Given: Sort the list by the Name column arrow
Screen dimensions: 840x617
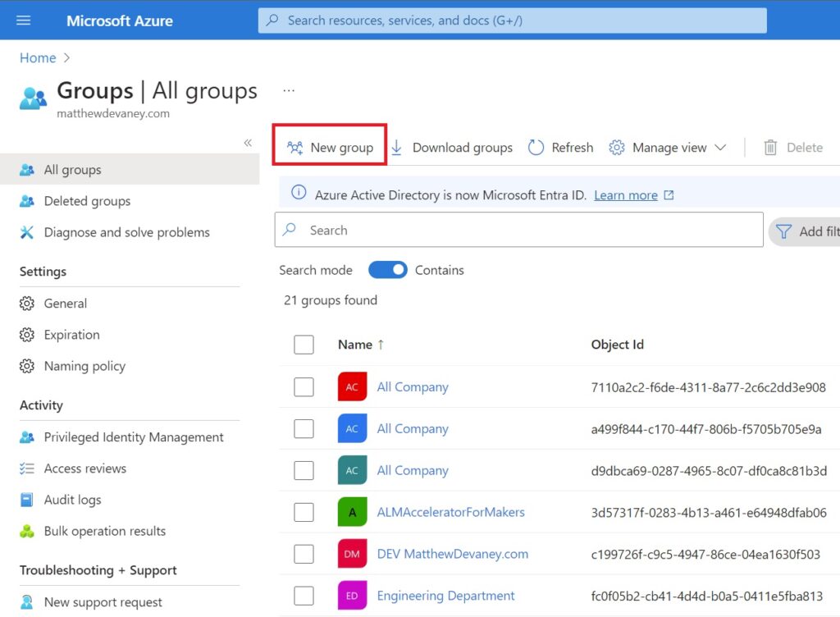Looking at the screenshot, I should pos(381,345).
